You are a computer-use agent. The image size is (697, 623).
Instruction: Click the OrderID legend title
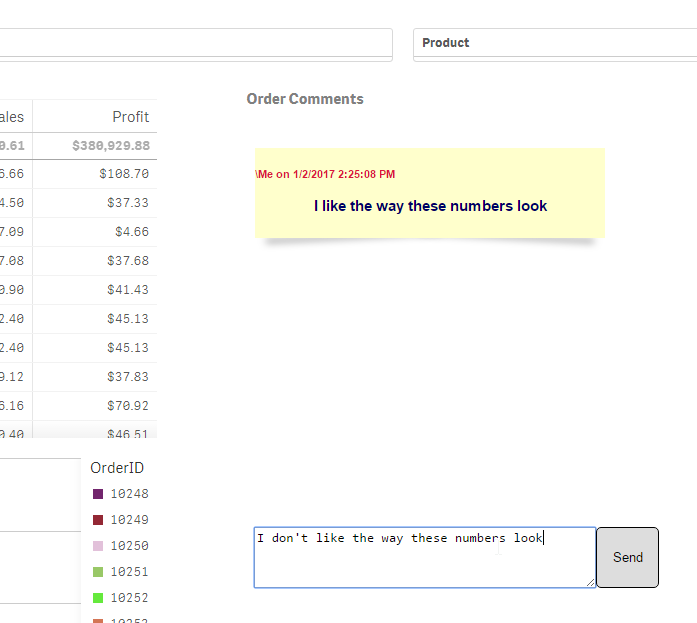(117, 468)
